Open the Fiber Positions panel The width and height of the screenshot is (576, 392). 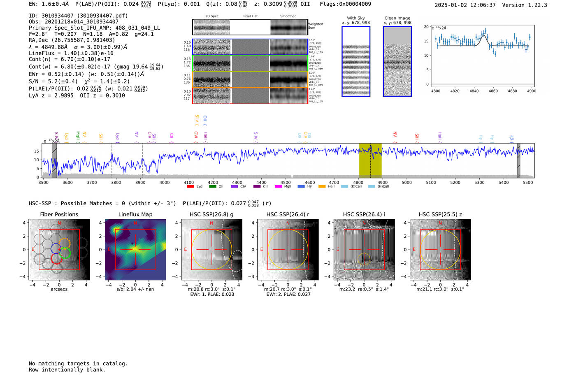59,250
